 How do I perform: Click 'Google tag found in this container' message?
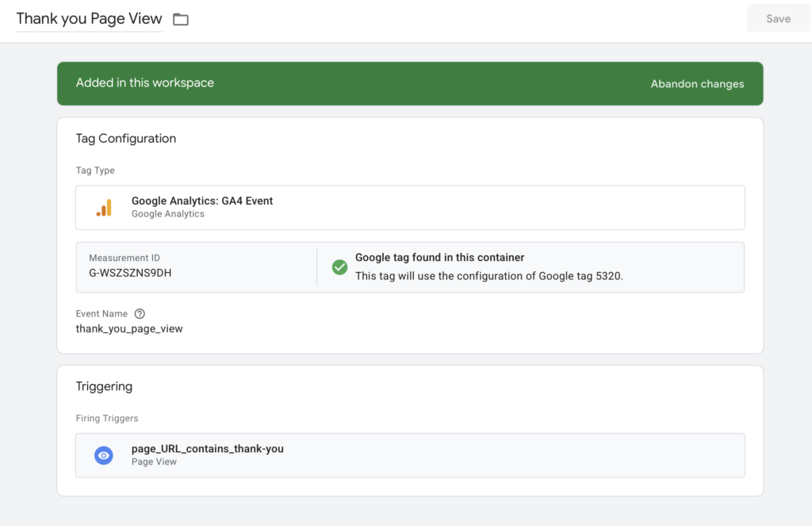click(439, 257)
